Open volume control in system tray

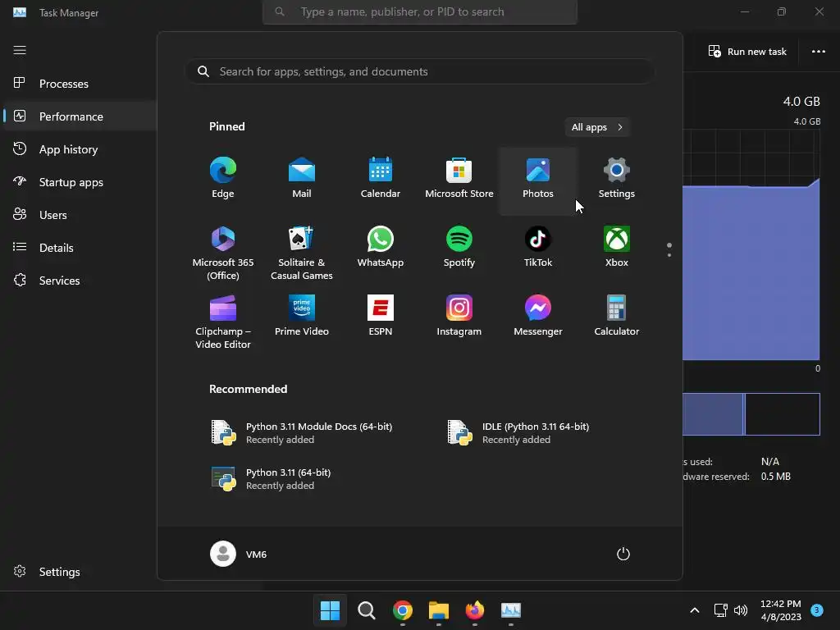pyautogui.click(x=741, y=610)
